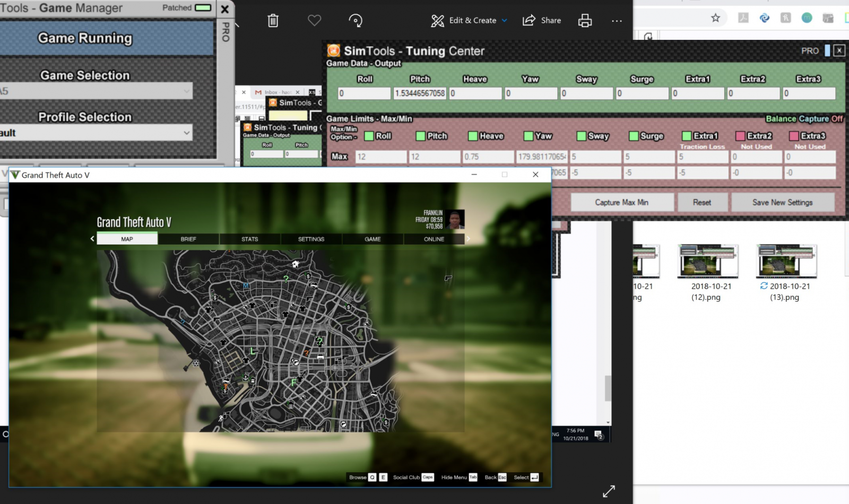Click the Gmail Inbox browser tab
This screenshot has height=504, width=849.
click(278, 92)
